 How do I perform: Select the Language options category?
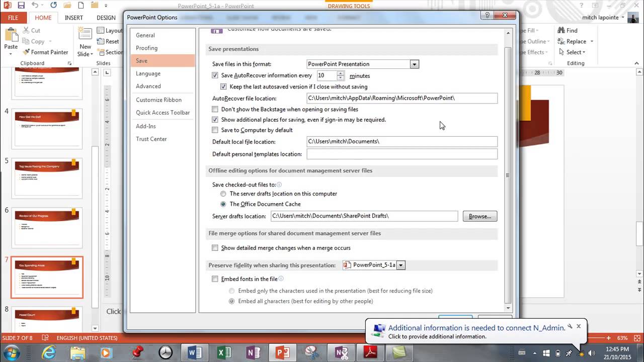163,73
